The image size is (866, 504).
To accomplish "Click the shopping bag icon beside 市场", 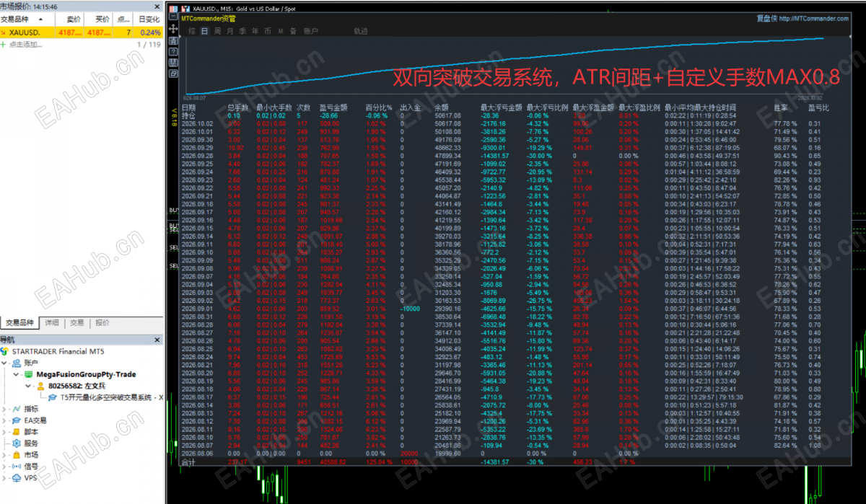I will tap(17, 455).
